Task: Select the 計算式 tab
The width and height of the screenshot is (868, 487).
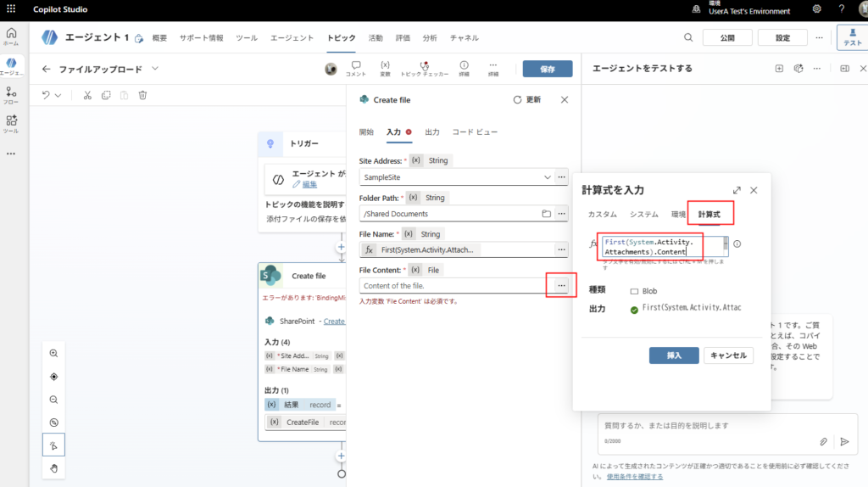Action: pos(709,215)
